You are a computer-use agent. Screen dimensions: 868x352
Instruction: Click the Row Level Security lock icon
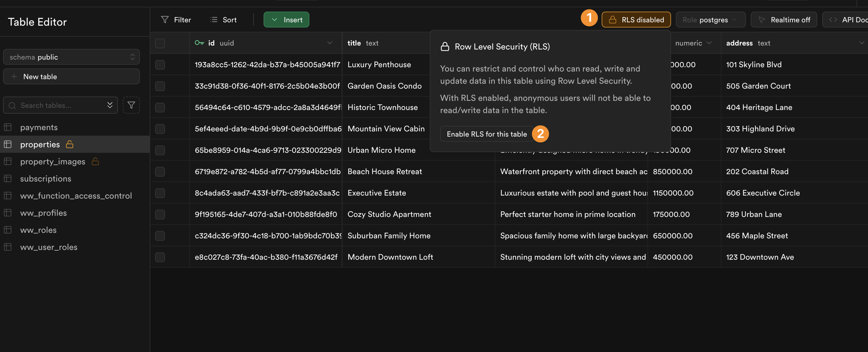(612, 19)
